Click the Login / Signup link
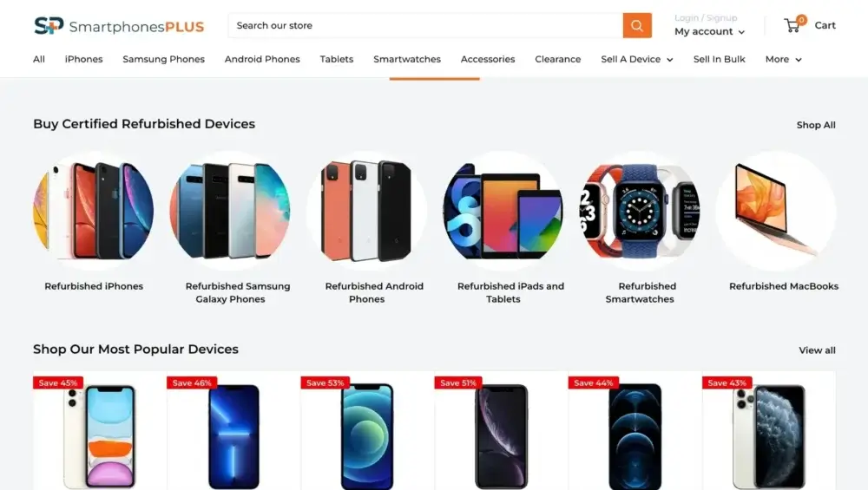Viewport: 868px width, 490px height. [706, 17]
